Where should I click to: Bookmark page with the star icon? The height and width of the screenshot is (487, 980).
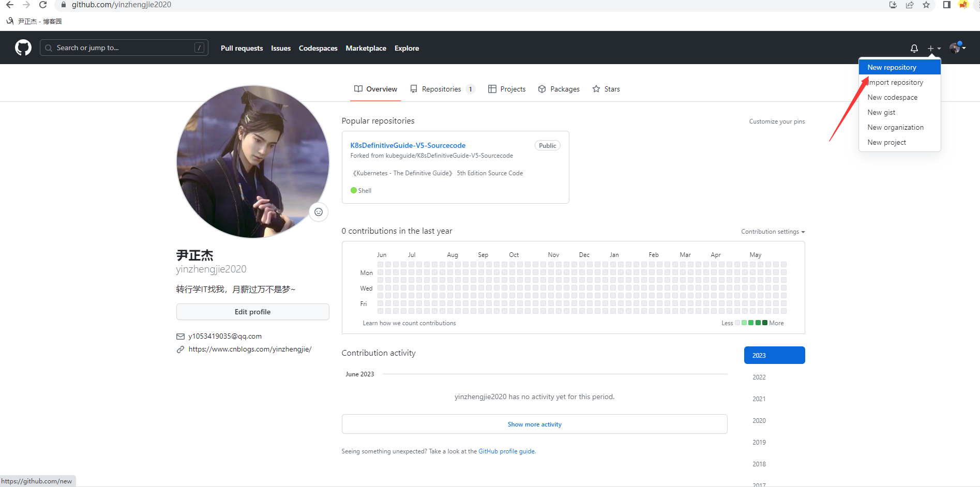click(x=926, y=5)
